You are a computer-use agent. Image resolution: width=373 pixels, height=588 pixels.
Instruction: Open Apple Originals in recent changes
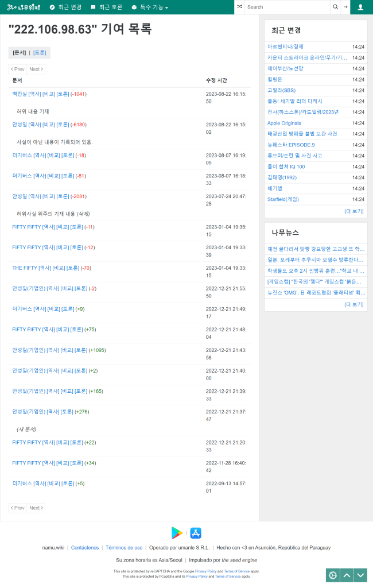tap(284, 123)
